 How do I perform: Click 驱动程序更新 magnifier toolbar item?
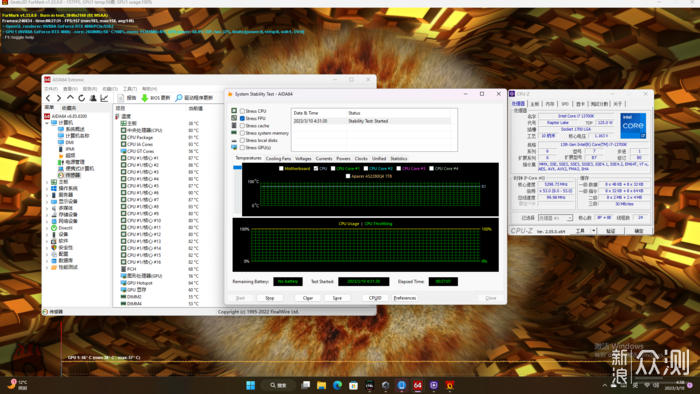(x=194, y=98)
